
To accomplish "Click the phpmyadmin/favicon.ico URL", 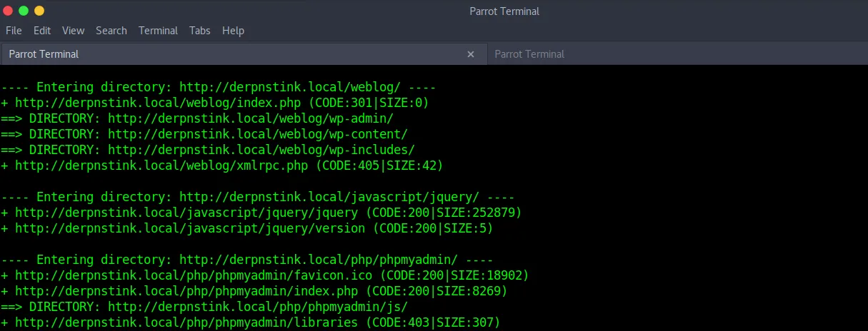I will (193, 275).
